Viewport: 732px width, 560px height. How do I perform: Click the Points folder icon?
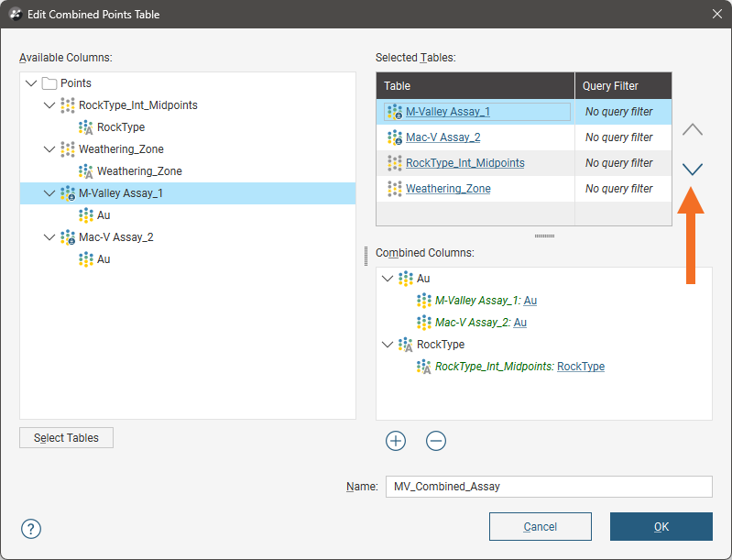coord(49,83)
